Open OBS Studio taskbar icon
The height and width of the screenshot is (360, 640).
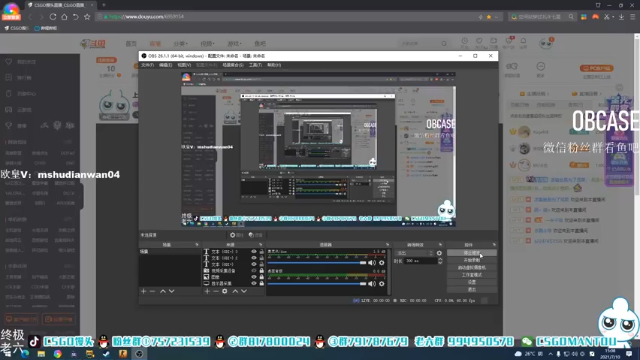(x=139, y=354)
